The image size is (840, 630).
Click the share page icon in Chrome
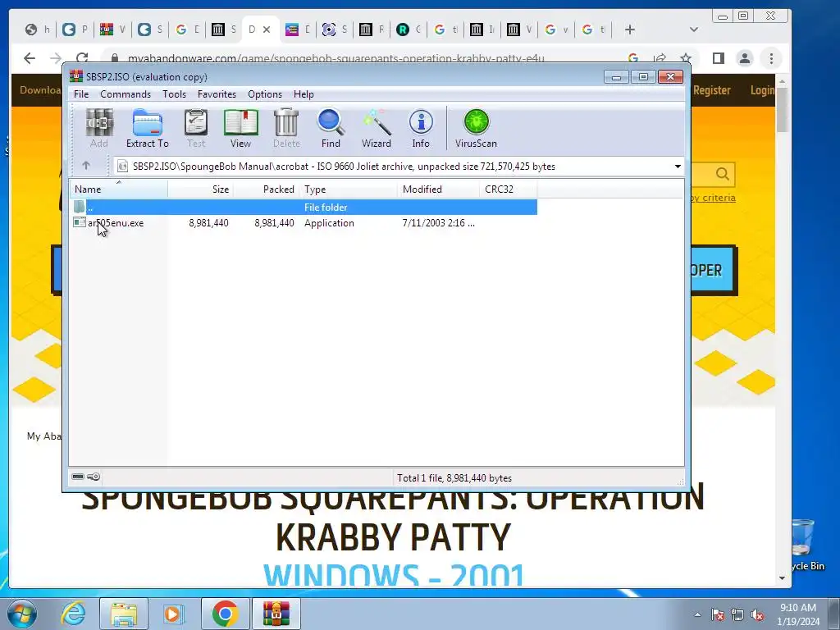[660, 58]
